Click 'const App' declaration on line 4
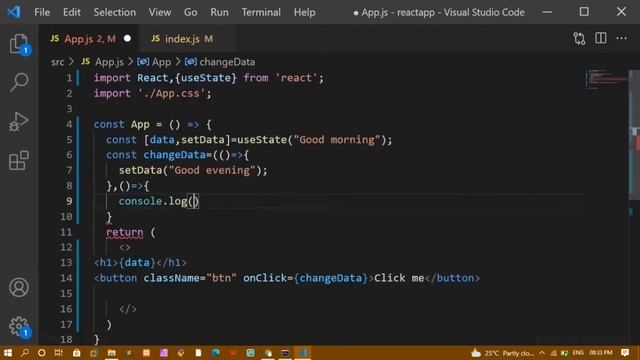 [x=121, y=124]
